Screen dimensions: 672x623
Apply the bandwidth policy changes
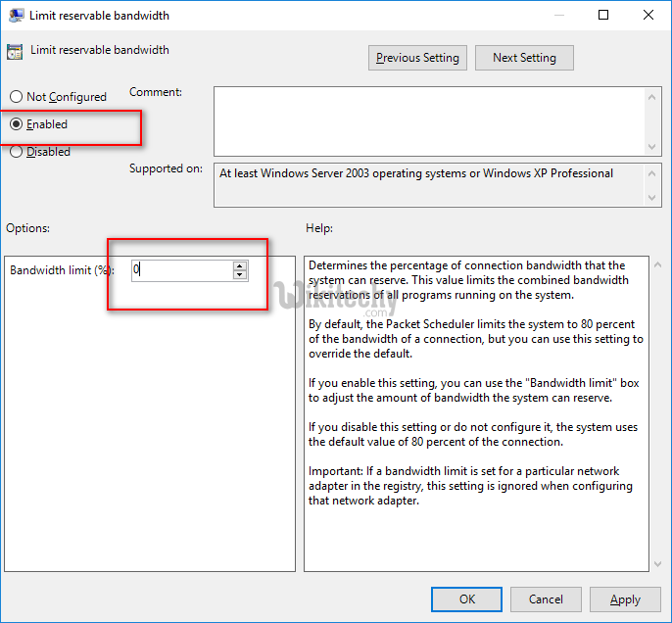coord(625,599)
